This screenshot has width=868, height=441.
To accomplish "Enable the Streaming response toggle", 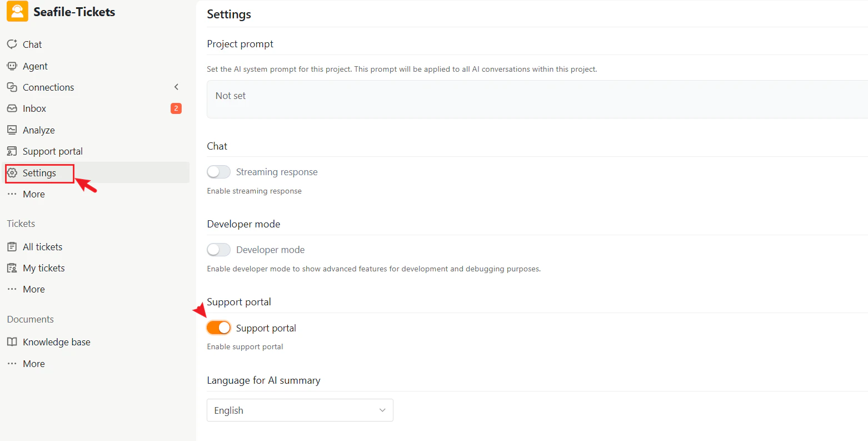I will point(218,172).
